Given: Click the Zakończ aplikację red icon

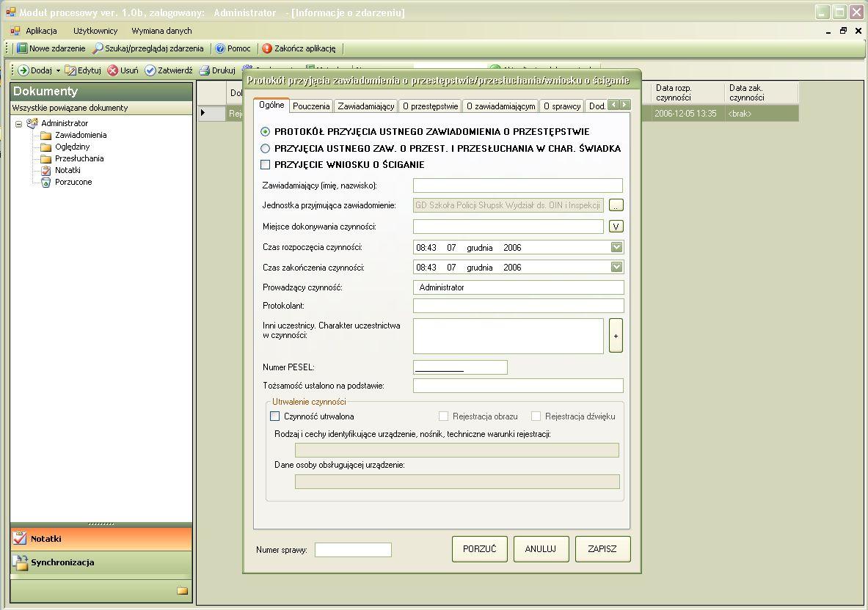Looking at the screenshot, I should tap(267, 48).
